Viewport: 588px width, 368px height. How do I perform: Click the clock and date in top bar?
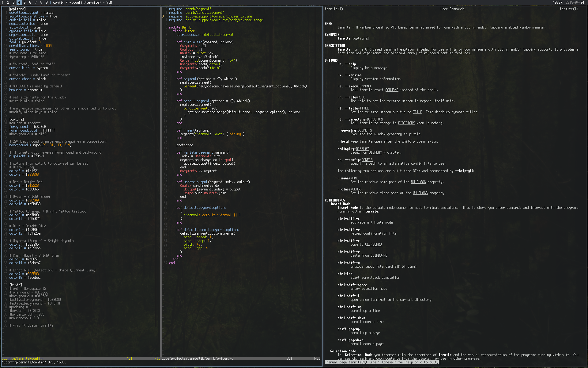568,2
